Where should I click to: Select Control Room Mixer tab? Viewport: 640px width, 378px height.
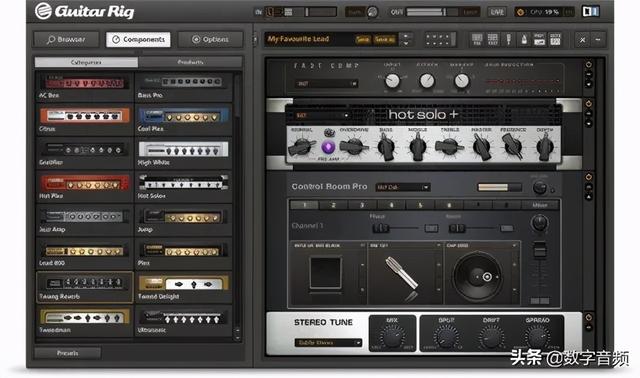(540, 205)
